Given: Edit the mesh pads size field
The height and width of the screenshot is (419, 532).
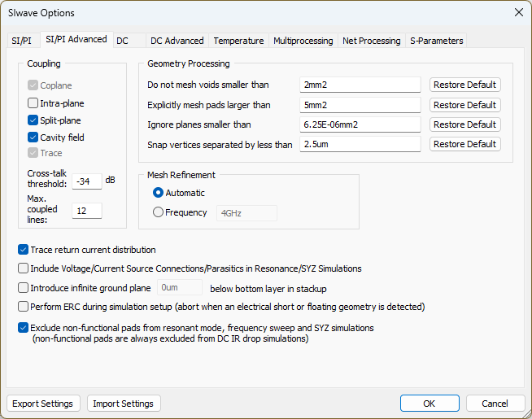Looking at the screenshot, I should click(360, 105).
